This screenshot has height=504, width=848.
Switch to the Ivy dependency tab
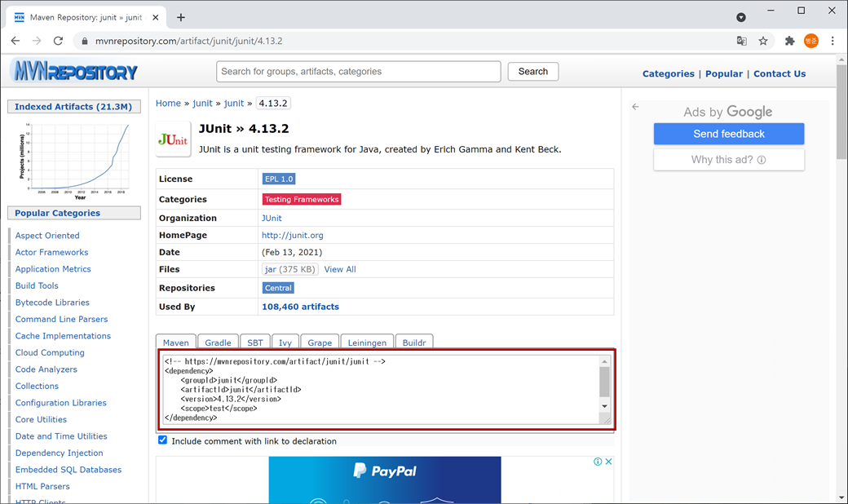tap(285, 343)
